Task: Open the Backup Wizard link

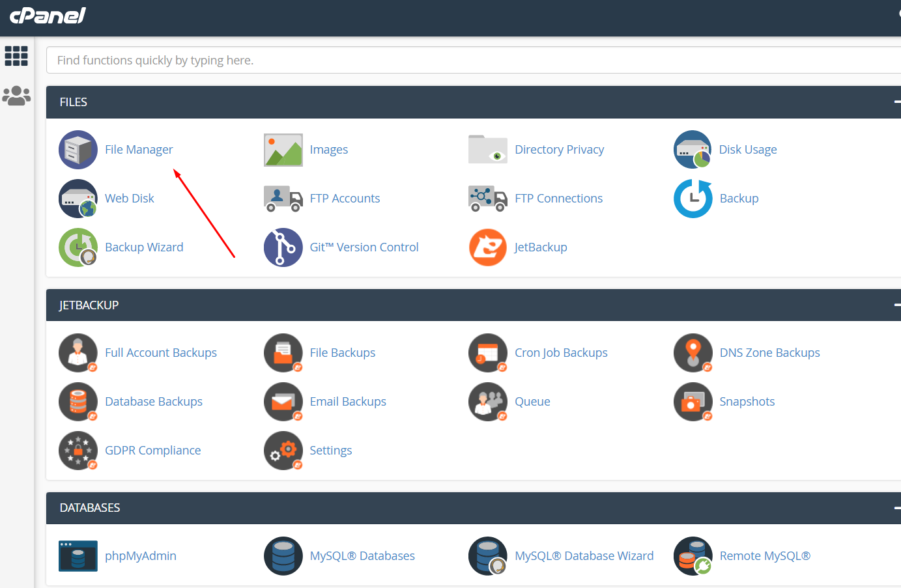Action: click(144, 247)
